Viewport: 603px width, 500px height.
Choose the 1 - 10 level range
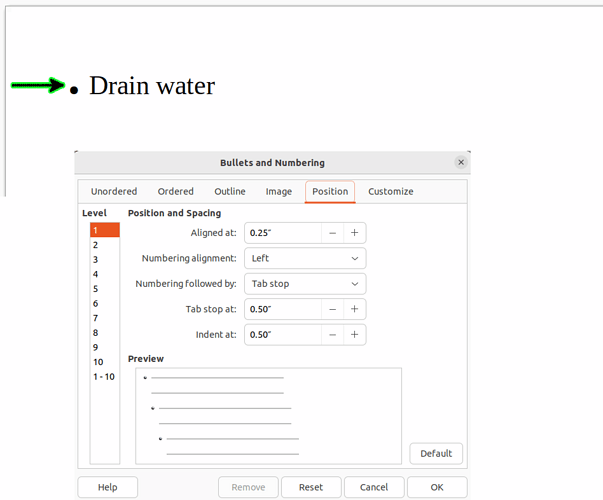104,377
